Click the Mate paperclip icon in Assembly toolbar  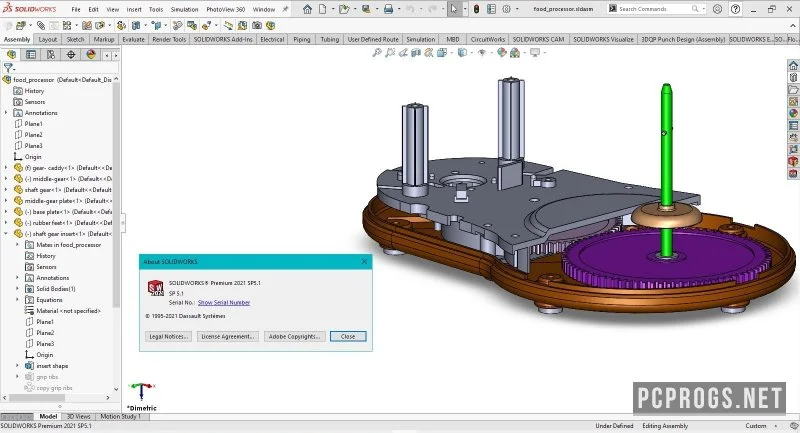click(41, 25)
